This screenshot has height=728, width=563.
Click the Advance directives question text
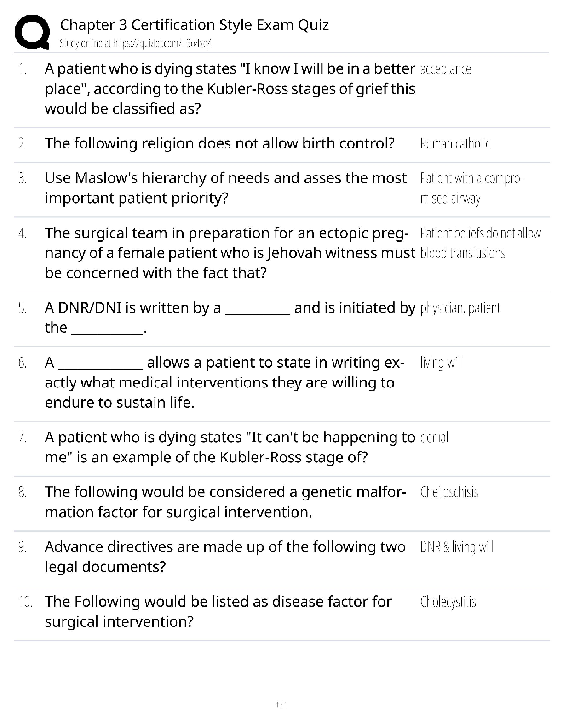225,557
